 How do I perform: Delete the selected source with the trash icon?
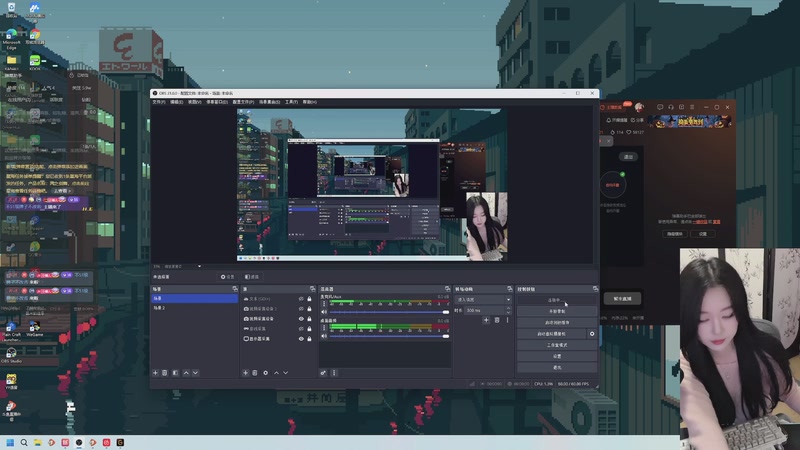(x=255, y=373)
